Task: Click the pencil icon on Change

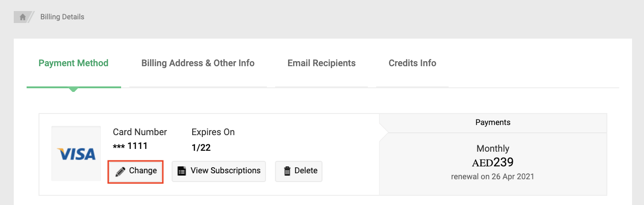Action: pyautogui.click(x=121, y=171)
